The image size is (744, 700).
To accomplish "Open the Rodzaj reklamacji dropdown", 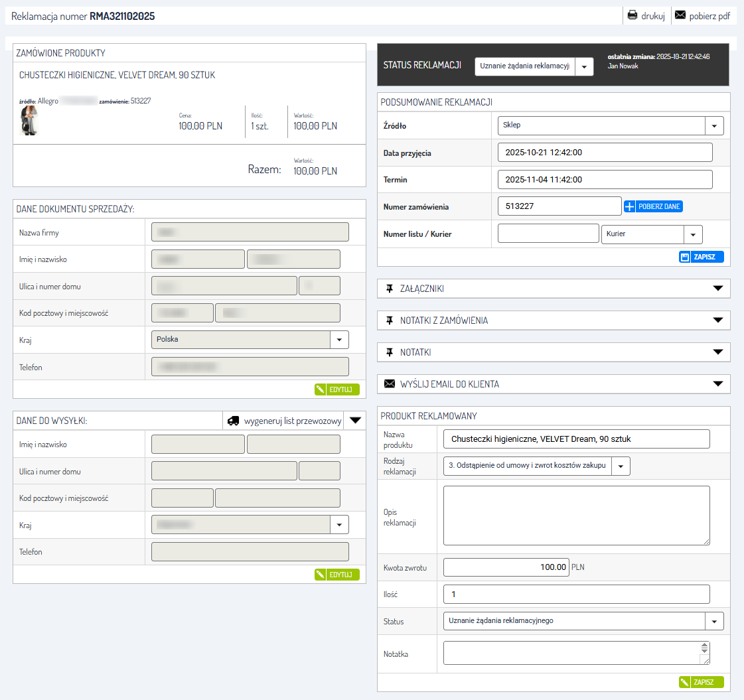I will point(621,466).
